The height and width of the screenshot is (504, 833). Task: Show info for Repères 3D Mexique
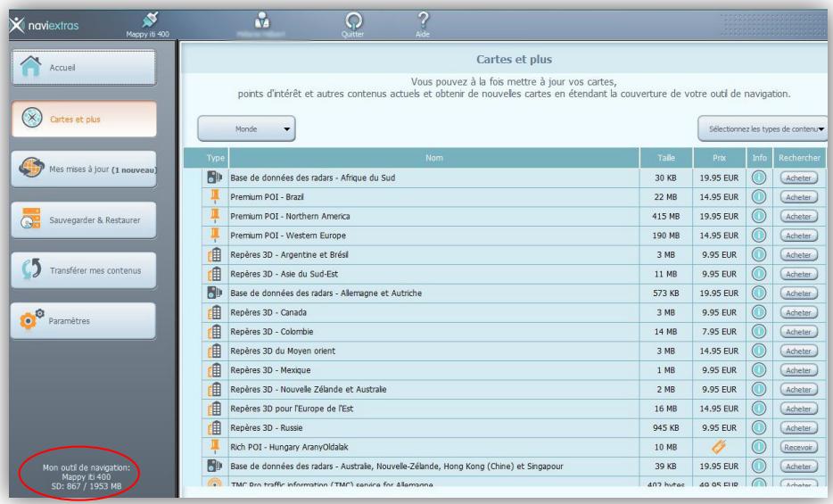tap(759, 369)
